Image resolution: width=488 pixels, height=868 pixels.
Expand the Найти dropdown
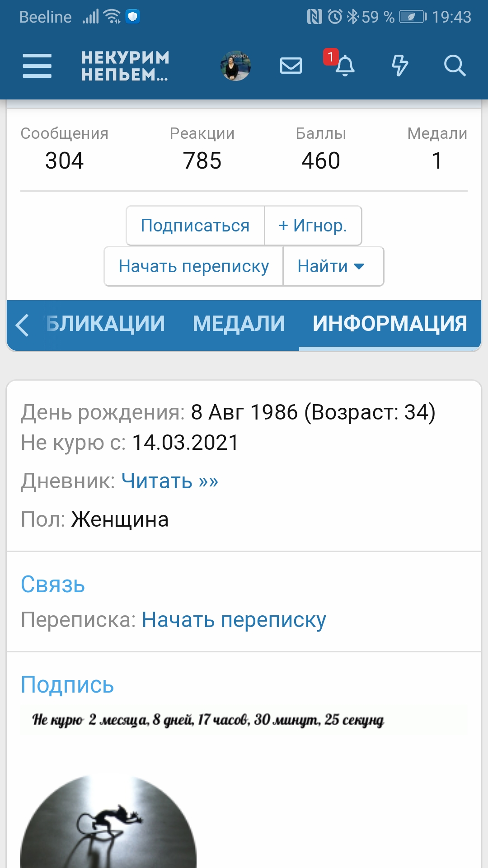pos(333,266)
